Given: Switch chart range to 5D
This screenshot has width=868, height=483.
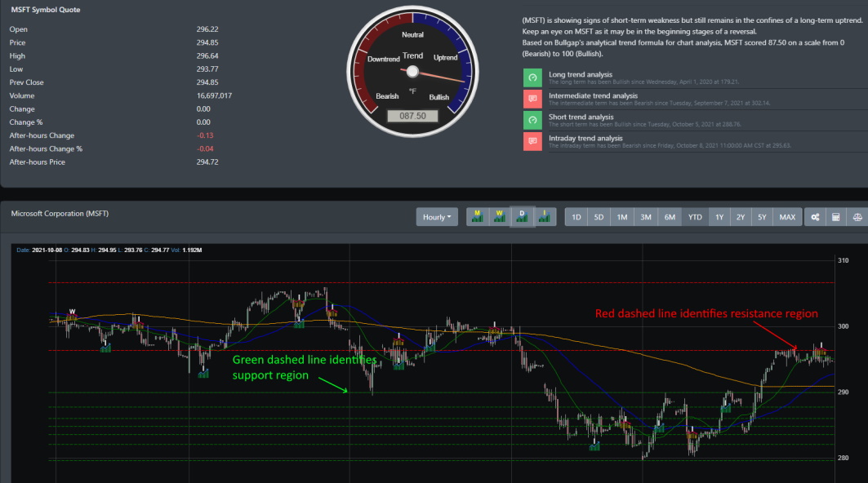Looking at the screenshot, I should coord(599,217).
